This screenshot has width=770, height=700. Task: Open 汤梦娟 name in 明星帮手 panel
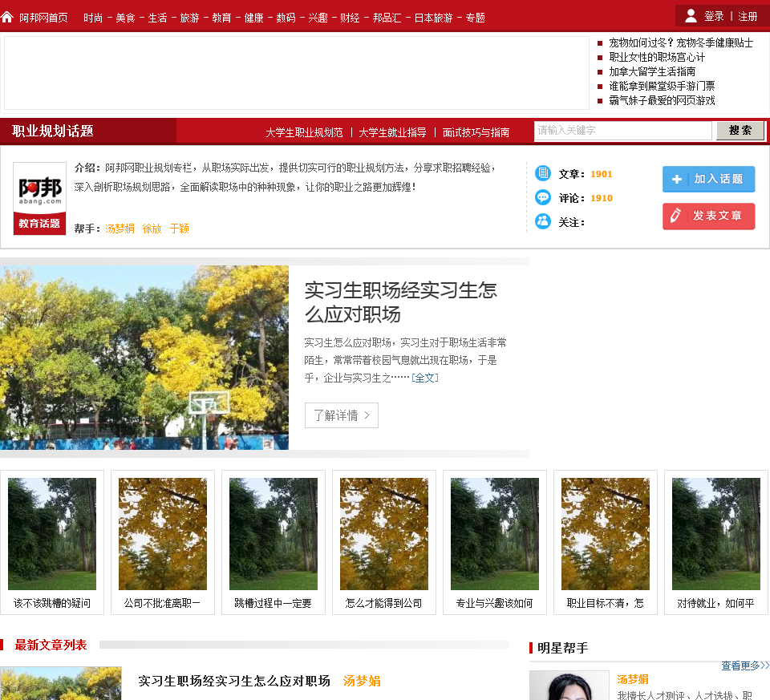coord(633,679)
